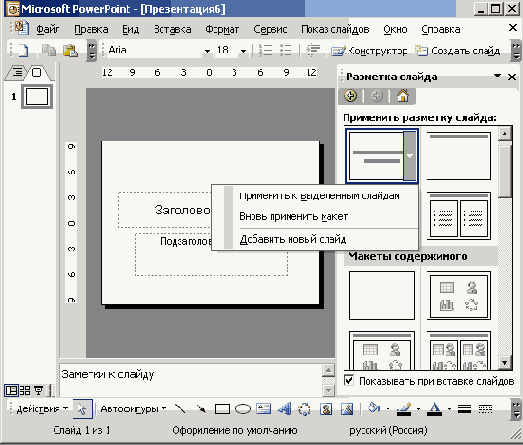523x445 pixels.
Task: Select title and two content layout
Action: pos(459,350)
